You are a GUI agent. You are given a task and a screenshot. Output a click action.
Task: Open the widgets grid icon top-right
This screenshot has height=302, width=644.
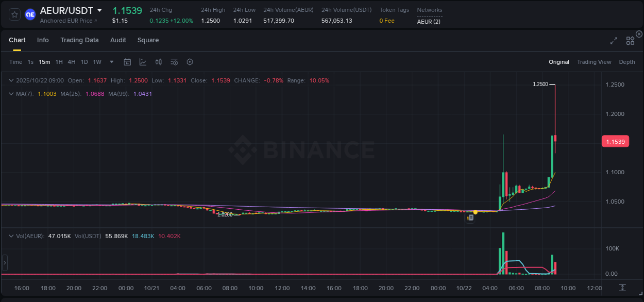(630, 40)
